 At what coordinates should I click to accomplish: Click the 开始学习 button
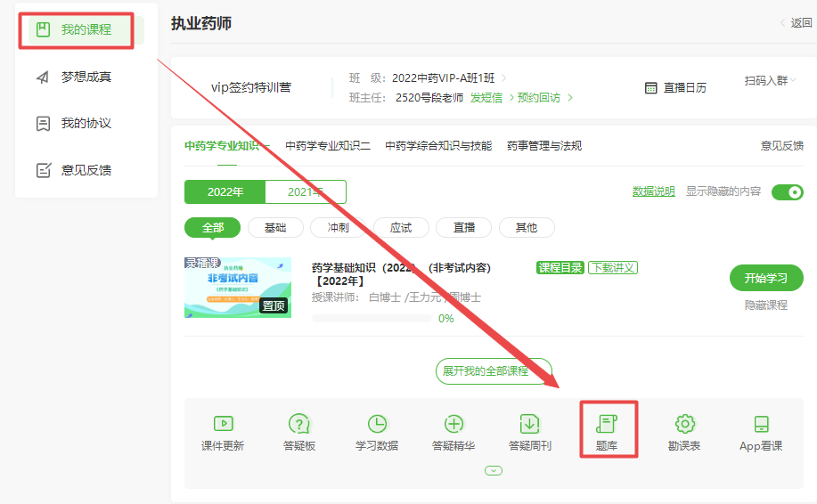(765, 278)
